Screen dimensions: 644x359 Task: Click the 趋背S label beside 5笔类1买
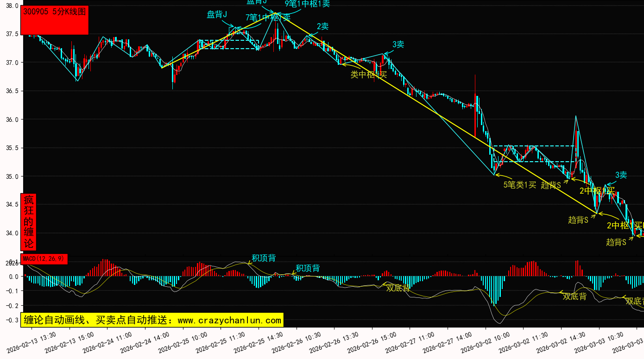point(551,185)
